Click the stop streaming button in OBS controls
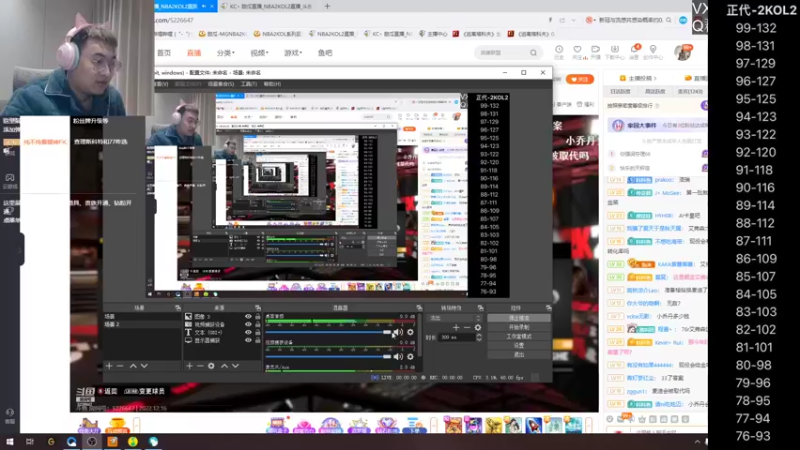This screenshot has width=800, height=450. [519, 318]
